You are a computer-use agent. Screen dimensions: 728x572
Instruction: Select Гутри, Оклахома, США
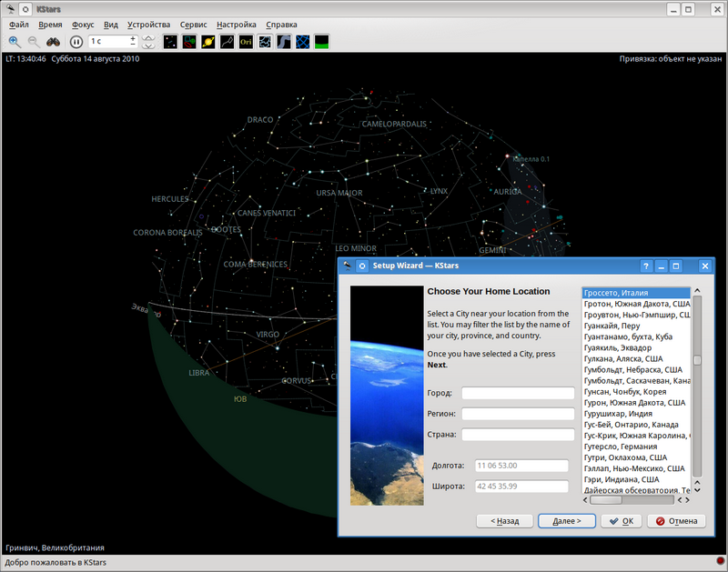(636, 457)
